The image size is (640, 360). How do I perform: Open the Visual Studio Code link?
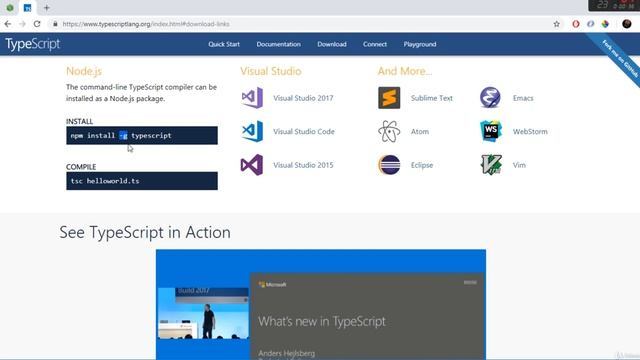pos(304,131)
